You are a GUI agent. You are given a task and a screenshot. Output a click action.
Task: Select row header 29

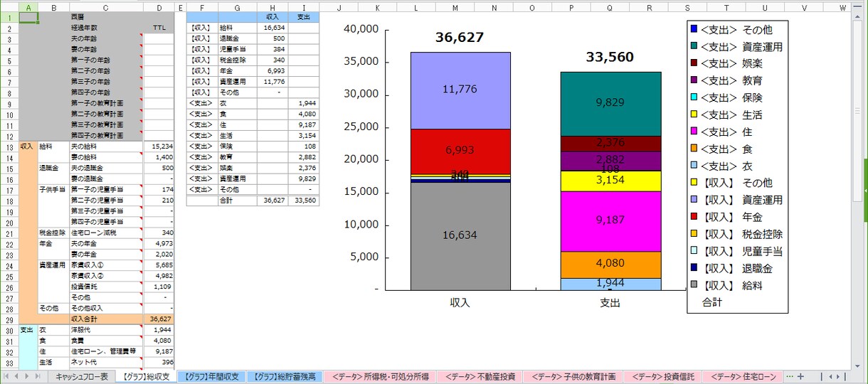click(x=9, y=319)
